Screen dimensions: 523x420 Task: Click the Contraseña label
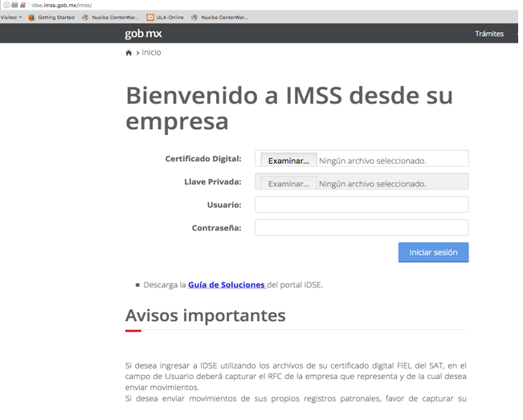point(216,228)
